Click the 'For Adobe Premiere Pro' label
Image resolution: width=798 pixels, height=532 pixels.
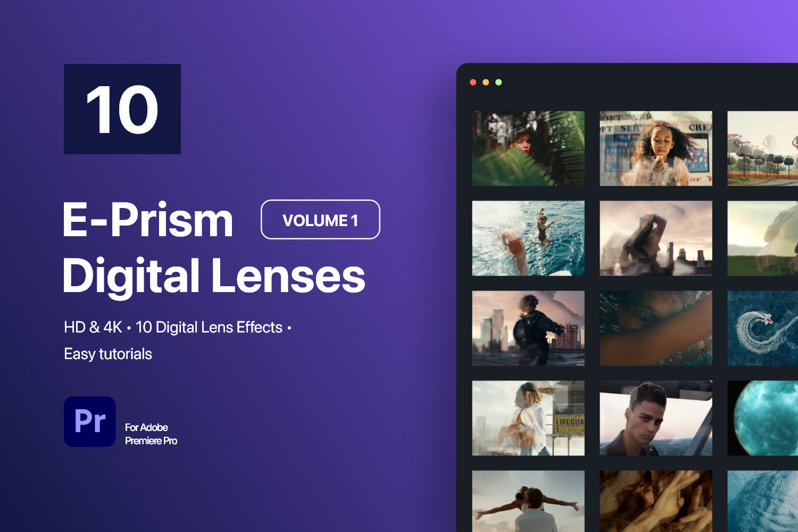click(151, 434)
